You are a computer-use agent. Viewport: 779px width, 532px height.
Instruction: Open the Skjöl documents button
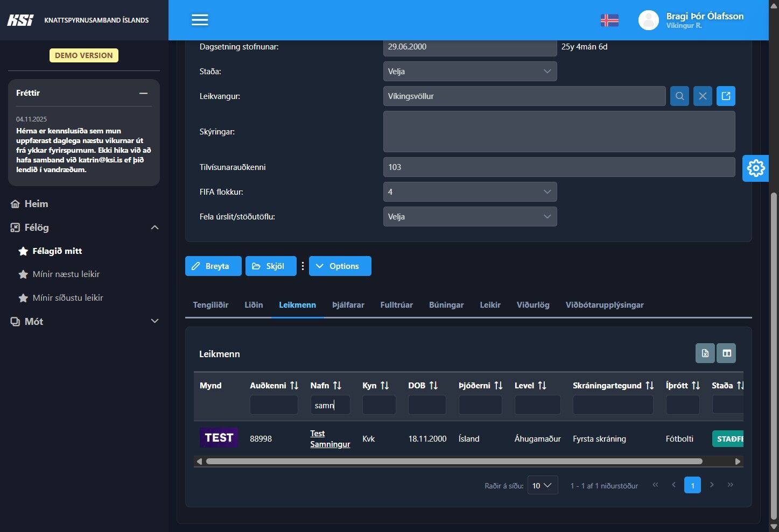[271, 266]
